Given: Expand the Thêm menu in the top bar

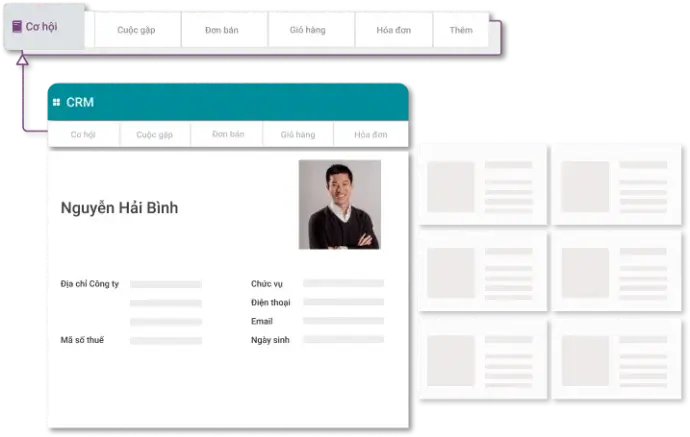Looking at the screenshot, I should coord(461,30).
